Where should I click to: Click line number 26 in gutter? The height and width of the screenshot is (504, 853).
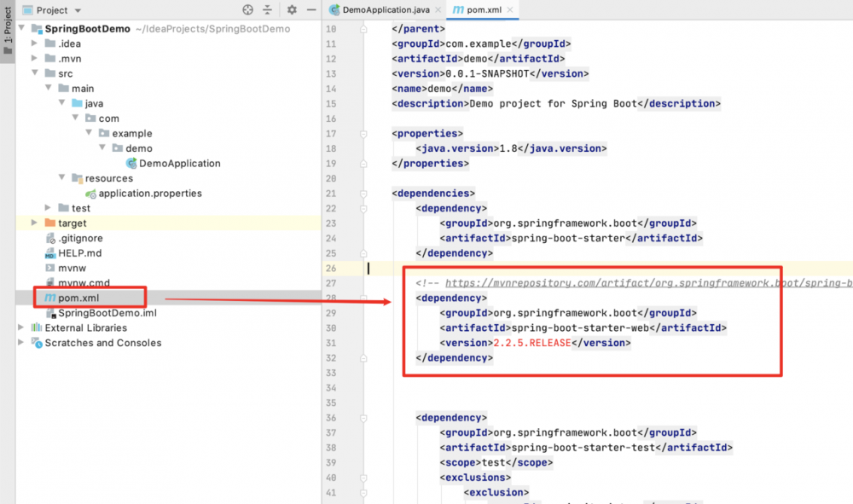pyautogui.click(x=331, y=268)
